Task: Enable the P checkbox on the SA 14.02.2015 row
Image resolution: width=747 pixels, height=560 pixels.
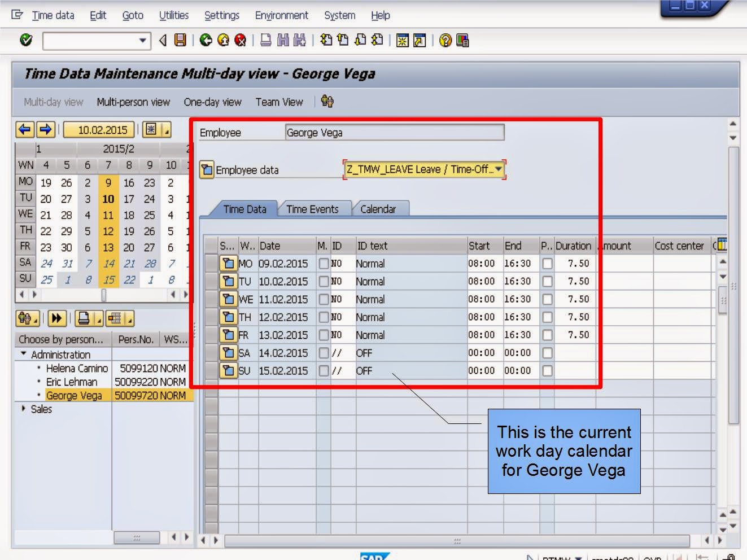Action: coord(545,353)
